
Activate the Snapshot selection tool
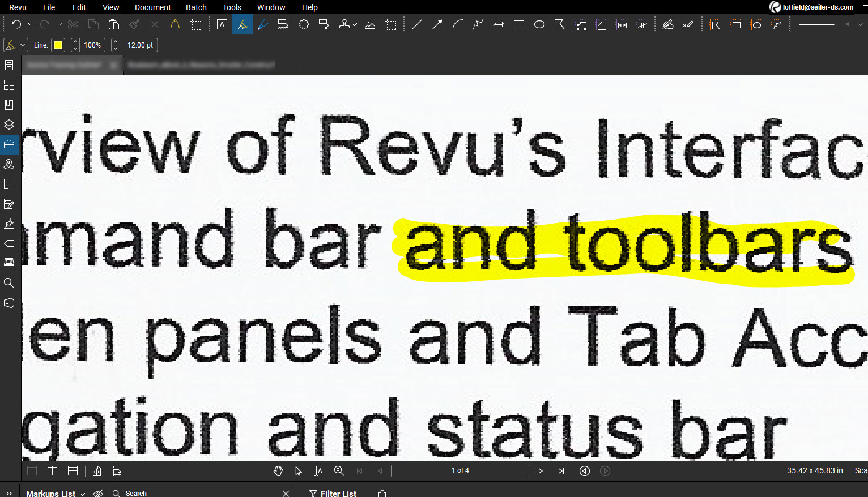tap(195, 24)
